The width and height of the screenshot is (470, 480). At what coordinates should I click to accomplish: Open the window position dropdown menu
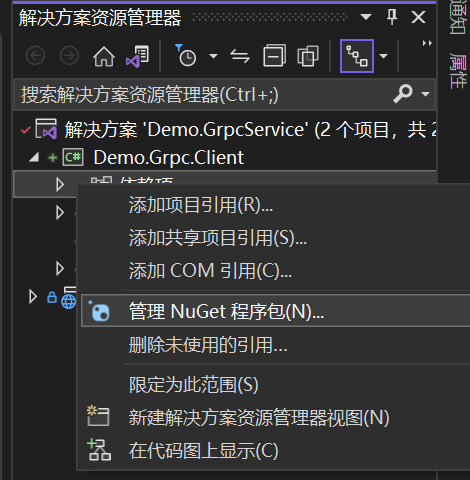366,17
